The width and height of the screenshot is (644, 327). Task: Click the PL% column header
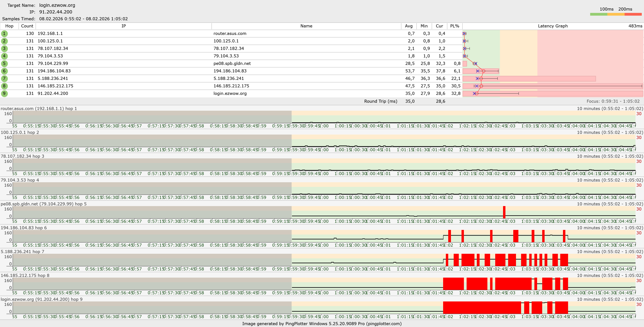[455, 26]
